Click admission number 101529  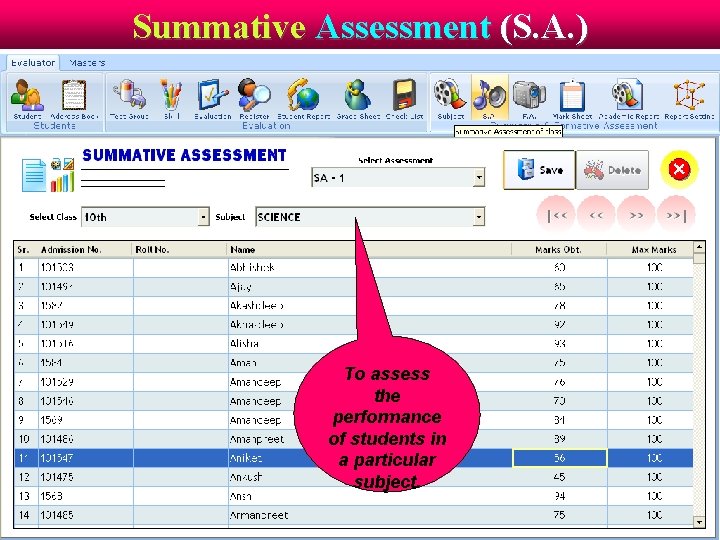(x=57, y=382)
